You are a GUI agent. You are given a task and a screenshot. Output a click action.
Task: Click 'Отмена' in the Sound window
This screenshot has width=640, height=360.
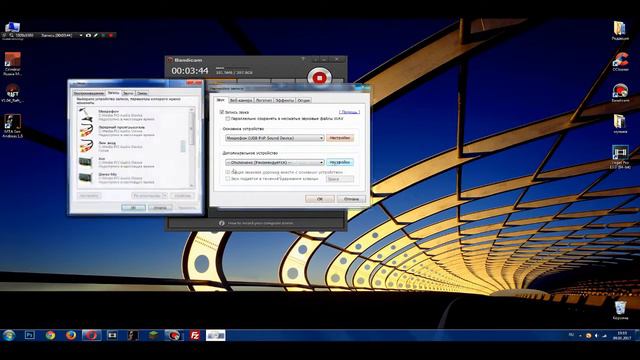pyautogui.click(x=160, y=208)
